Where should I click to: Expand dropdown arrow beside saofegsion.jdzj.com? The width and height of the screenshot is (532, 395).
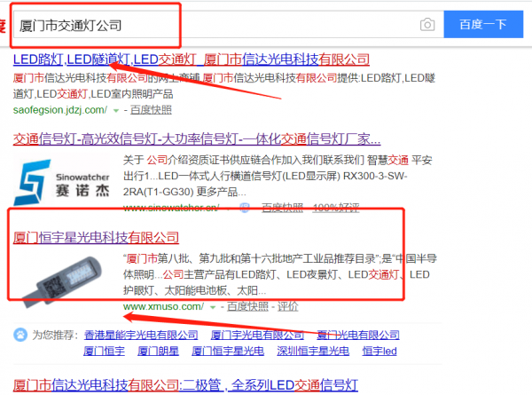115,110
